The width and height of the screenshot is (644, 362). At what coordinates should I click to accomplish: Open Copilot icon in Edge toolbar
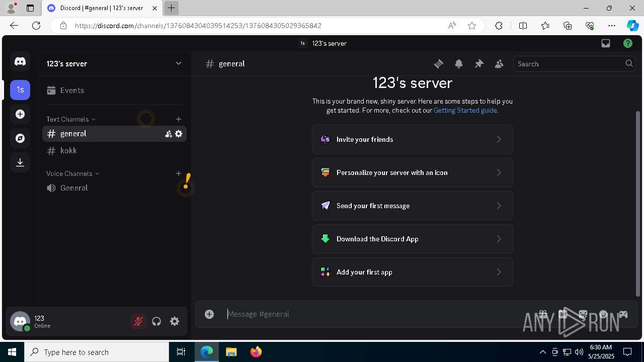point(632,26)
